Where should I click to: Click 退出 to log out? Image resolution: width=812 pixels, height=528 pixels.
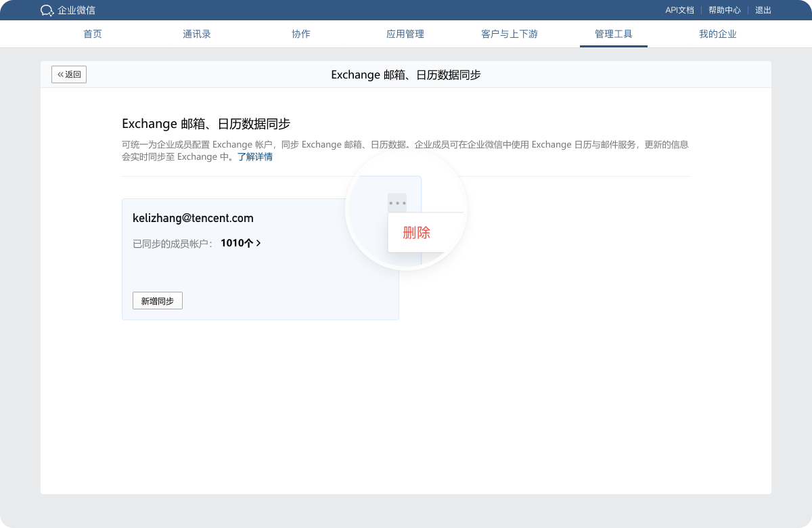763,10
